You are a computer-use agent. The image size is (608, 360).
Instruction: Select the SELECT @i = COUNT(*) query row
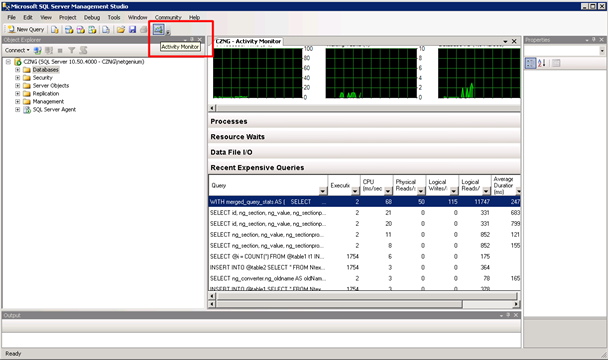pyautogui.click(x=364, y=256)
